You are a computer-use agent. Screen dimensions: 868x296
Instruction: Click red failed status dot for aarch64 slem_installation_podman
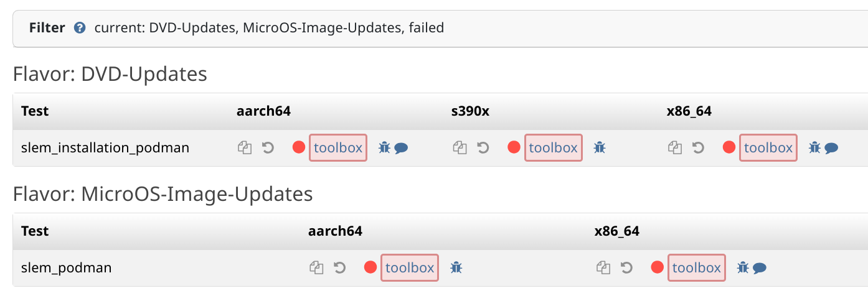coord(299,148)
